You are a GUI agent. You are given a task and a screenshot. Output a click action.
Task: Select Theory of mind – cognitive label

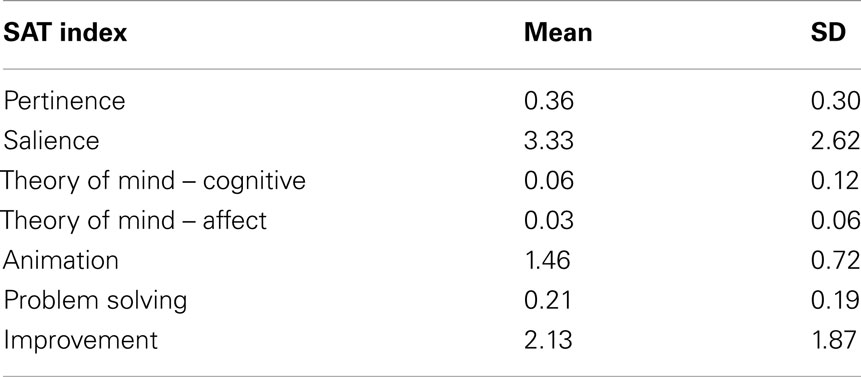[153, 181]
